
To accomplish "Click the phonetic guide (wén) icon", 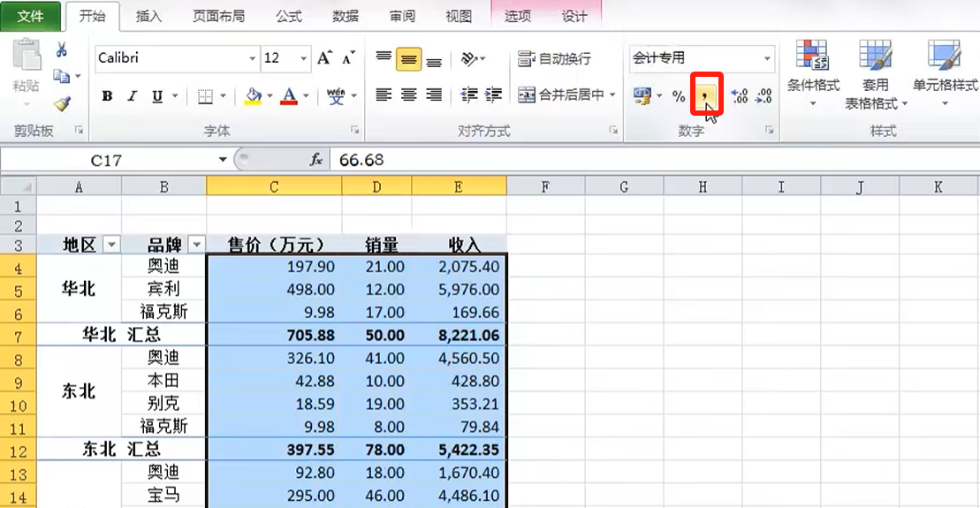I will 336,96.
